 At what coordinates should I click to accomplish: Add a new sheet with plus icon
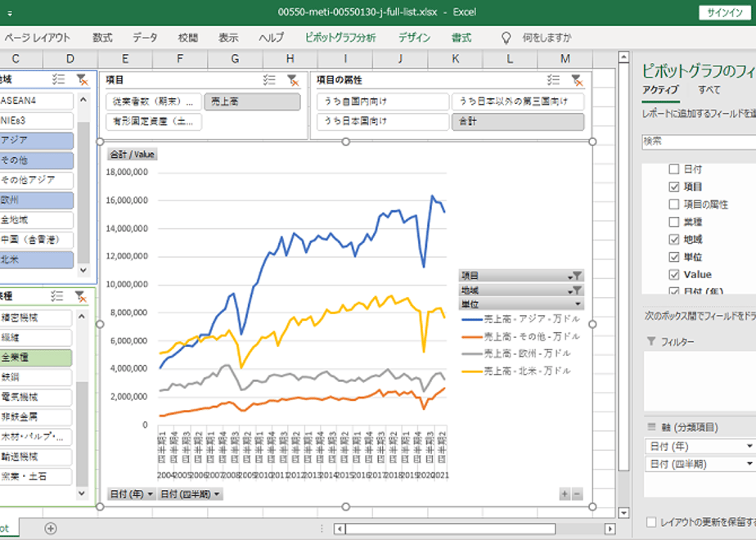point(51,529)
